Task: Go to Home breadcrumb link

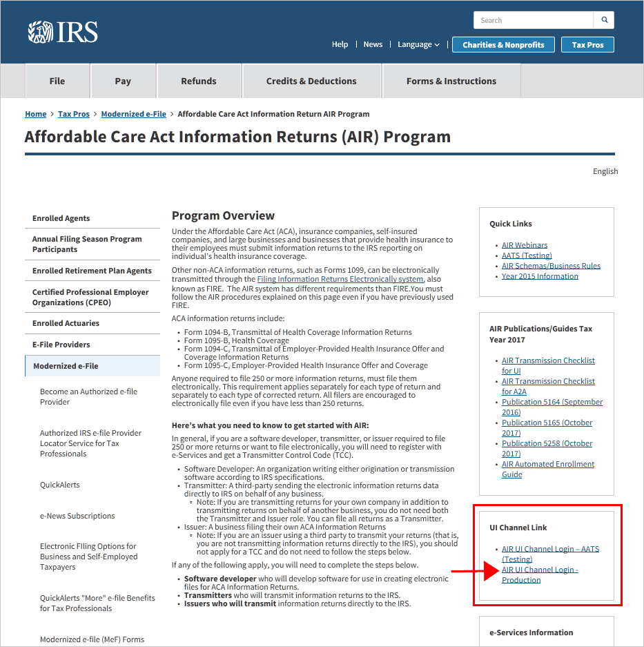Action: pos(36,114)
